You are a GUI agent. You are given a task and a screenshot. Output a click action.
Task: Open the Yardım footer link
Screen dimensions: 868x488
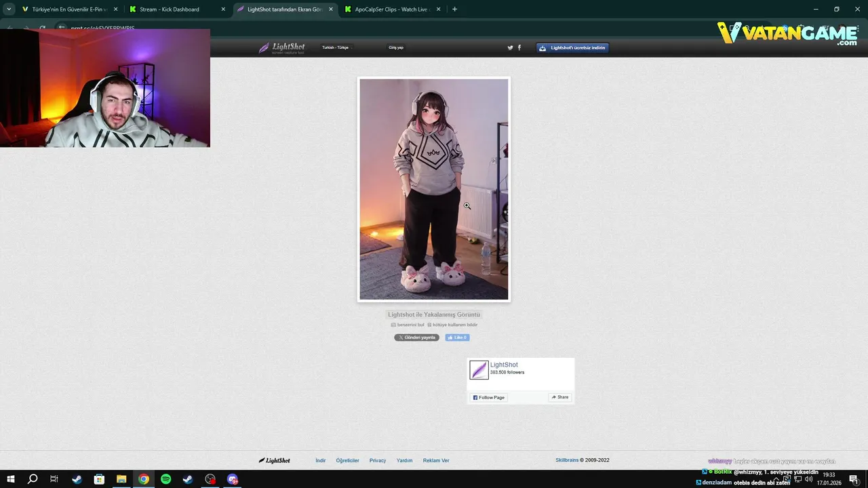[x=405, y=460]
